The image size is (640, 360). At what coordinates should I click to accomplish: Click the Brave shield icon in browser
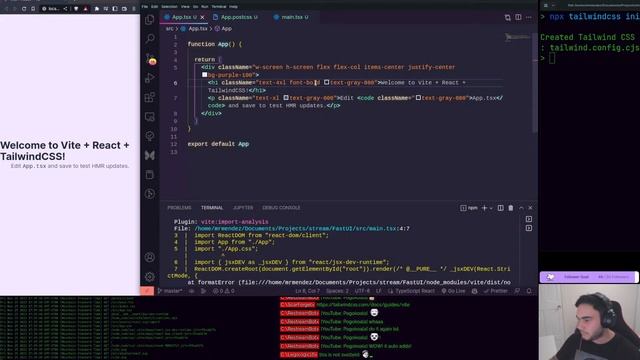[76, 9]
